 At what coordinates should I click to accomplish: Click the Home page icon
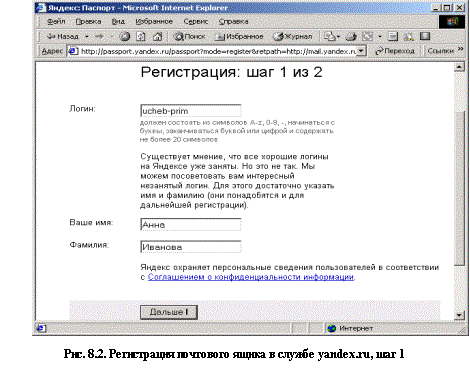point(157,36)
